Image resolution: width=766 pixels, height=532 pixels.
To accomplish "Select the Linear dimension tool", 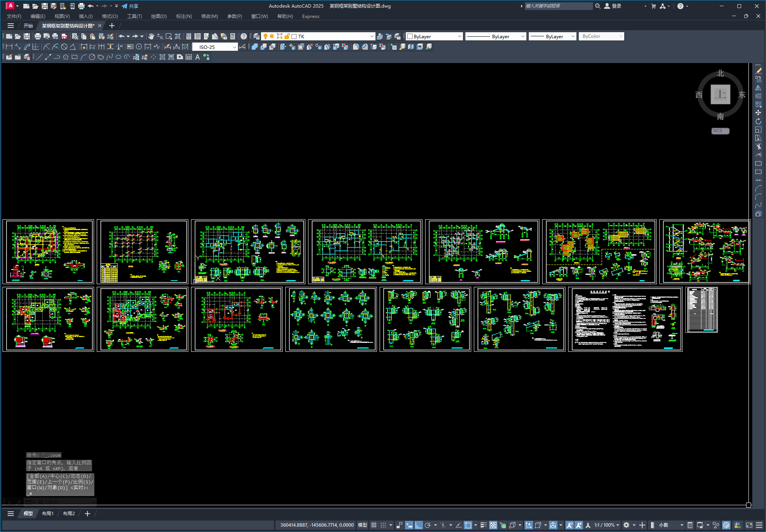I will pyautogui.click(x=9, y=47).
